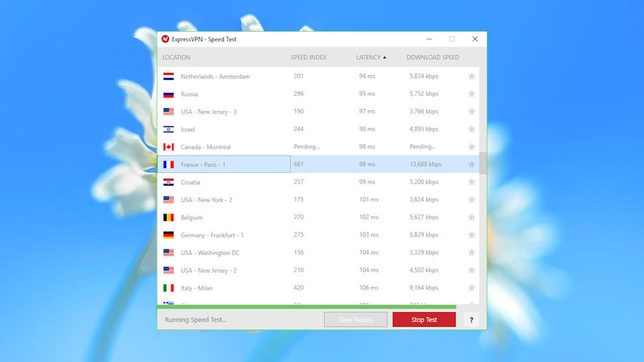Select USA - New Jersey - 2 row
The image size is (644, 362).
(x=318, y=270)
